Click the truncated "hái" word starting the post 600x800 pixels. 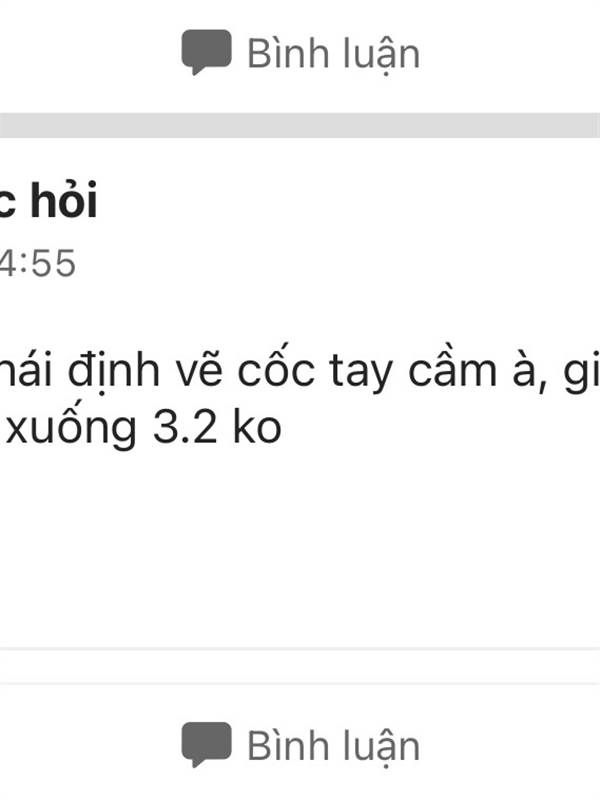26,370
